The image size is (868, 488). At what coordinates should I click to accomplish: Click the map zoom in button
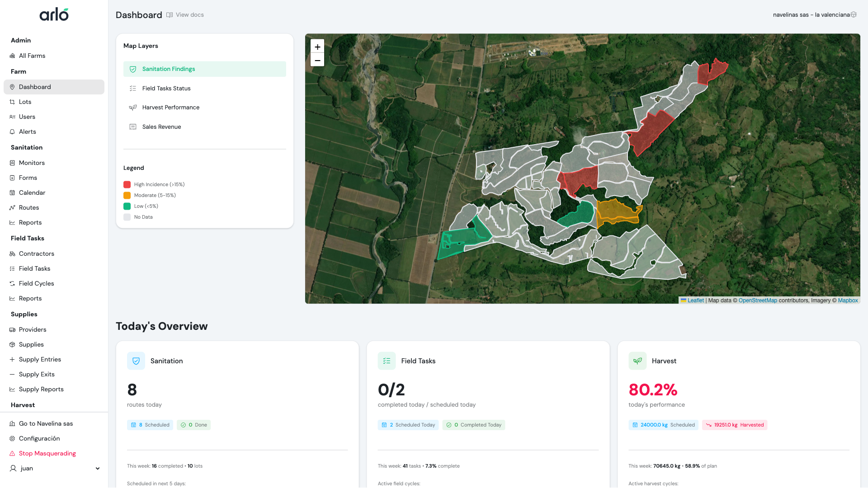tap(317, 47)
